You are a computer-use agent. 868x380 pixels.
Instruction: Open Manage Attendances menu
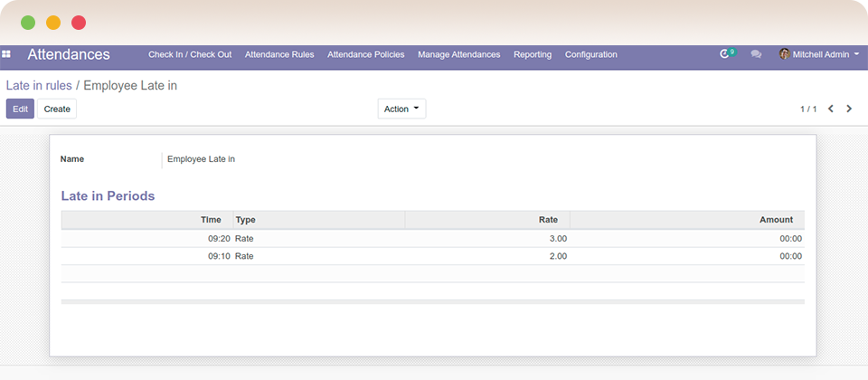pyautogui.click(x=459, y=54)
